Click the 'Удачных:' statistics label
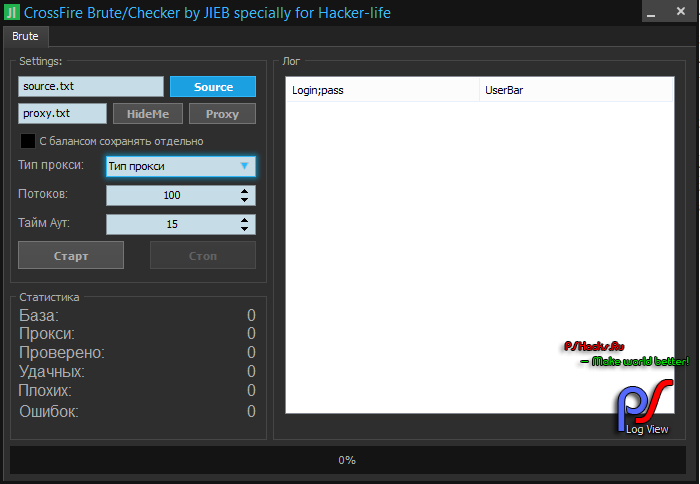The image size is (700, 484). 52,371
